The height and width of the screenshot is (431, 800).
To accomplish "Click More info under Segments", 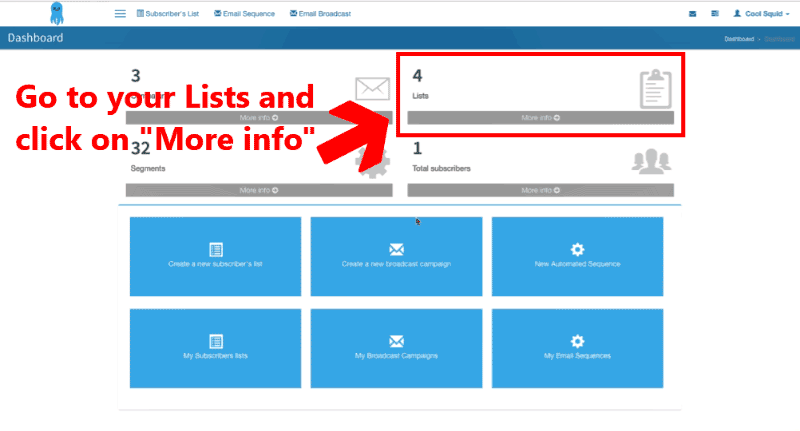I will [x=259, y=190].
